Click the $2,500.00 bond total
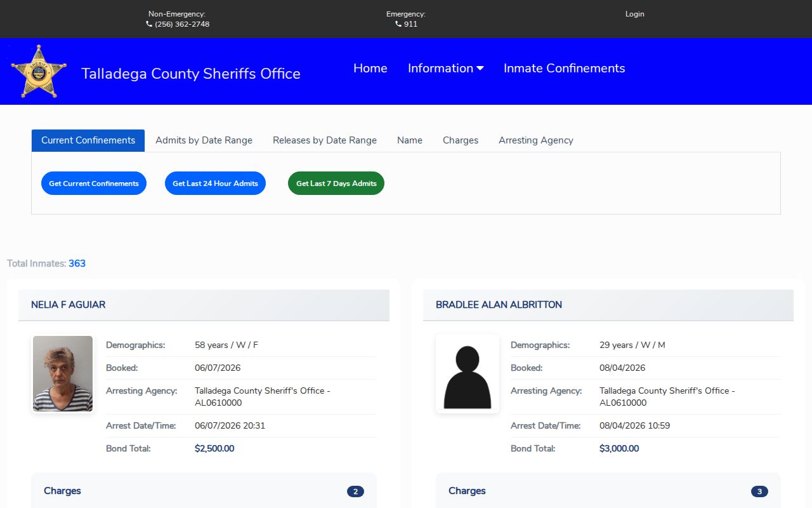Viewport: 812px width, 508px height. [214, 449]
